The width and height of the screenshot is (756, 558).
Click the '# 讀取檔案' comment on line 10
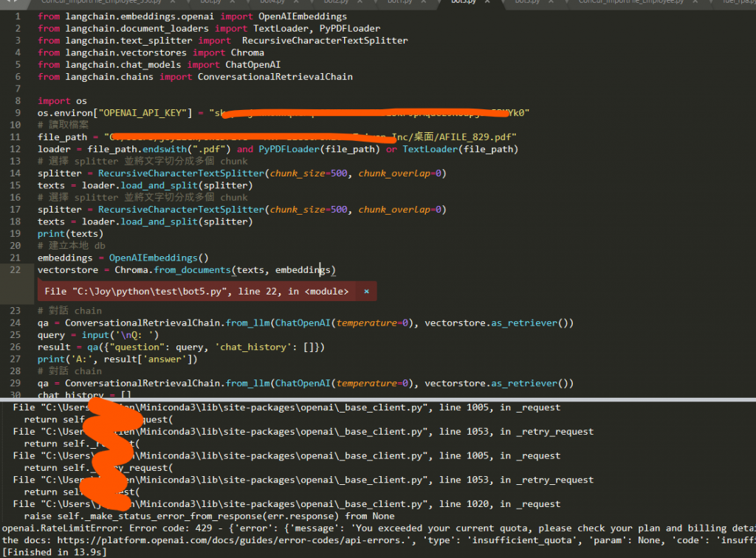coord(63,125)
